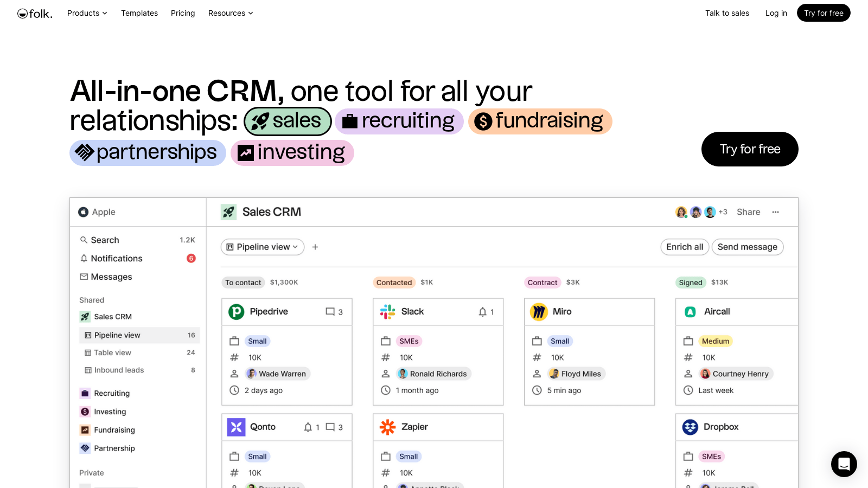Click the Slack logo icon

point(387,312)
